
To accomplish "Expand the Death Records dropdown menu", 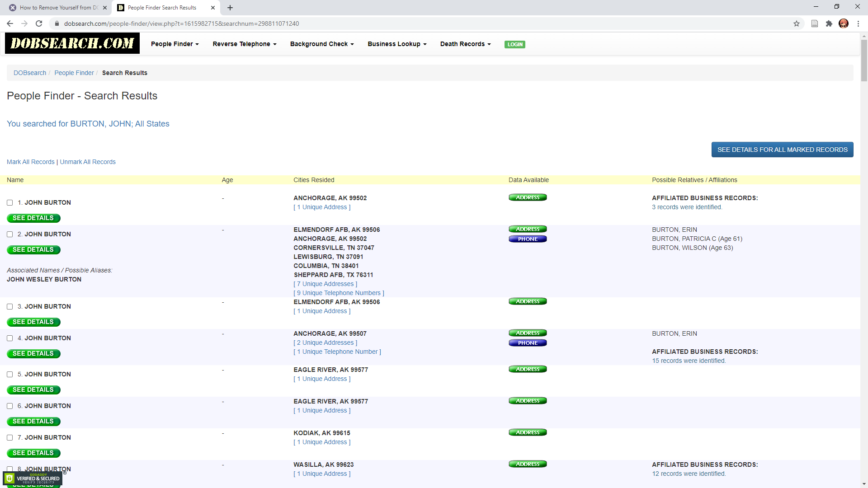I will tap(465, 44).
